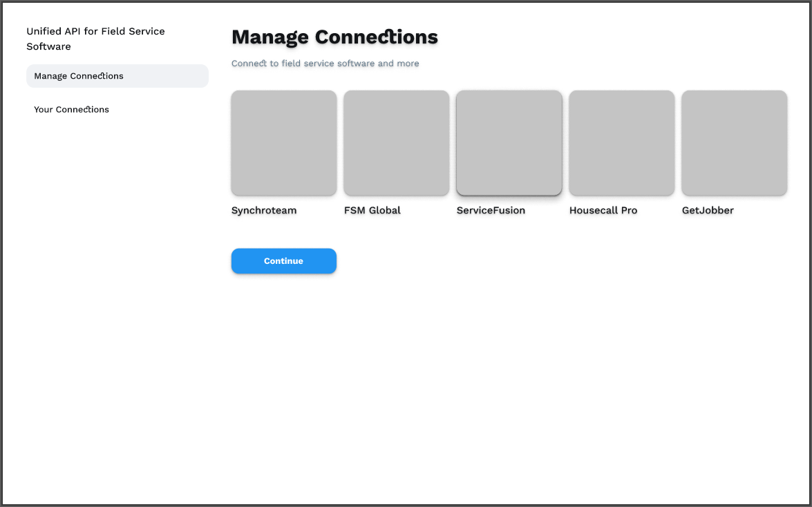Click the connect to field service subtitle
This screenshot has height=507, width=812.
325,63
